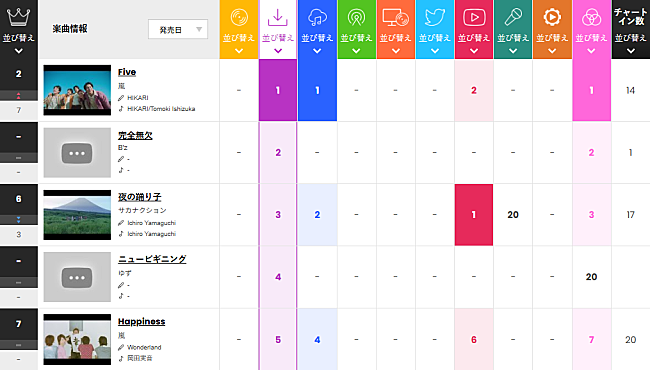Click the Happiness video thumbnail
Viewport: 650px width, 370px height.
(77, 339)
